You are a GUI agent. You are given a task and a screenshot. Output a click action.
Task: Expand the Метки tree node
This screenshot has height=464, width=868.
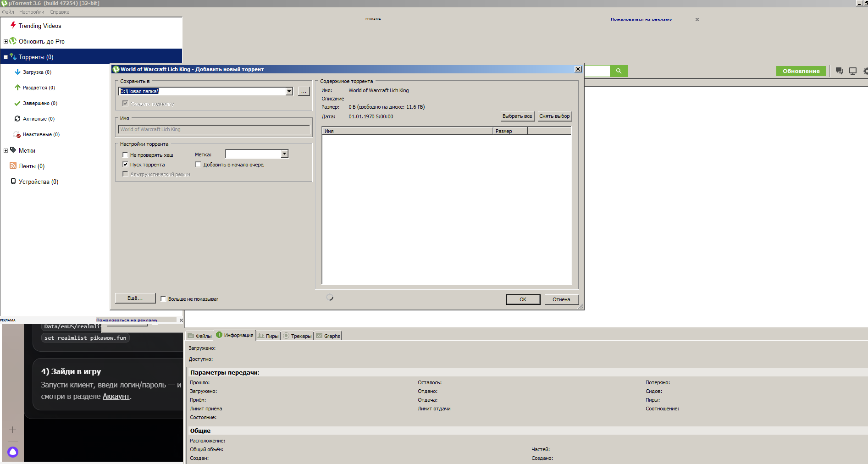click(6, 150)
